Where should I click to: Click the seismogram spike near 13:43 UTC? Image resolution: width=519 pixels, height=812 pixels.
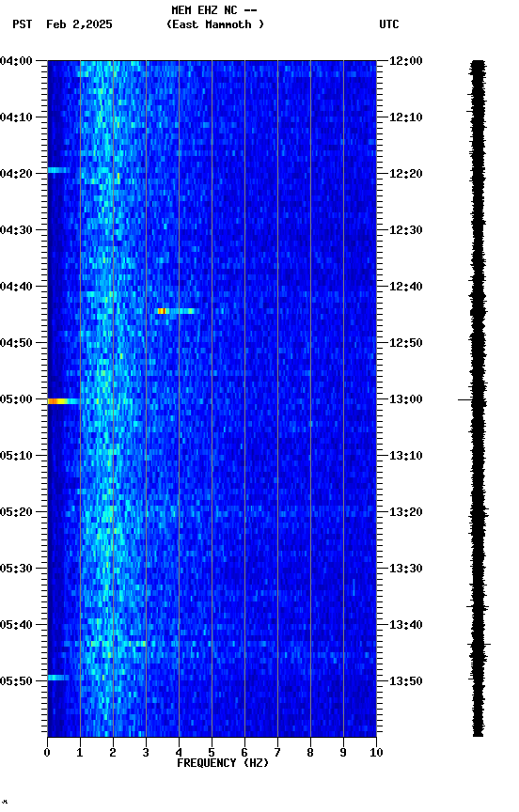pos(480,644)
